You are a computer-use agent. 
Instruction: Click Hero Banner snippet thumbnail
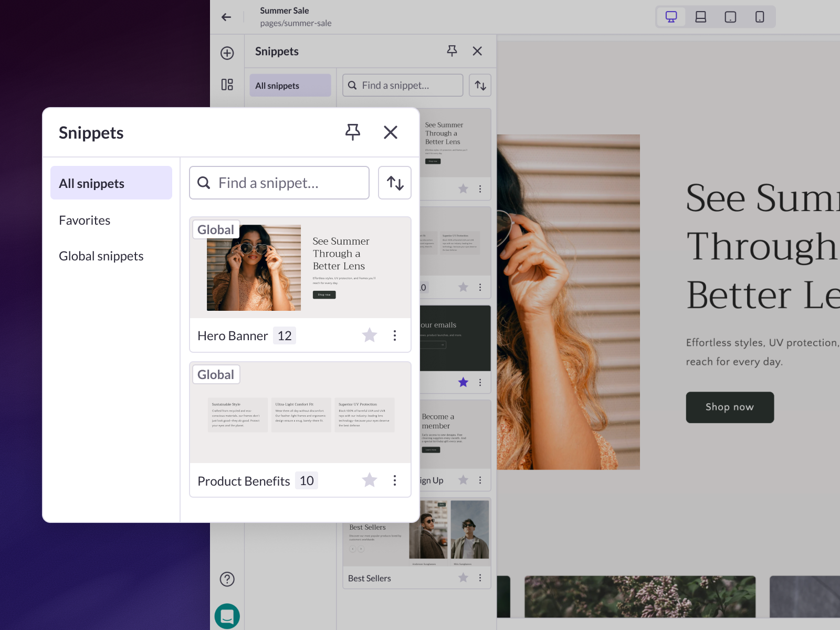point(300,268)
